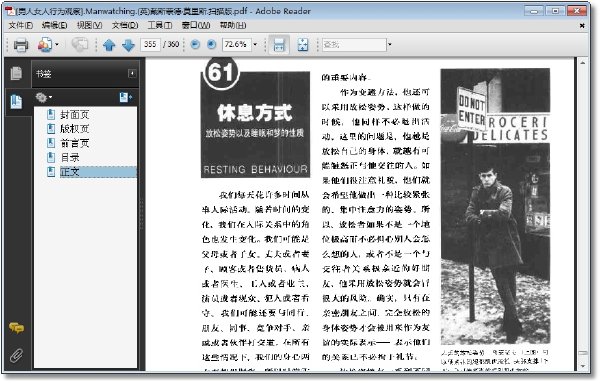600x383 pixels.
Task: Open the 文档(D) menu
Action: coord(125,25)
